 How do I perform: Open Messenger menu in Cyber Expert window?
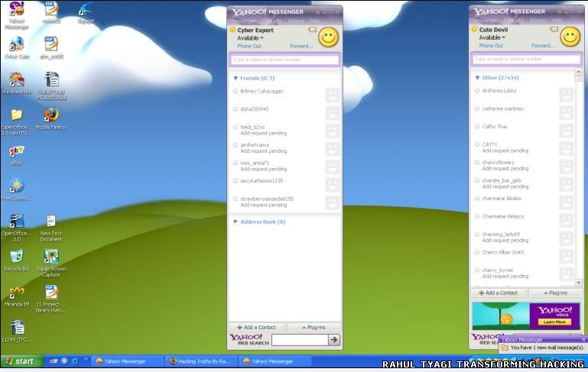(243, 20)
